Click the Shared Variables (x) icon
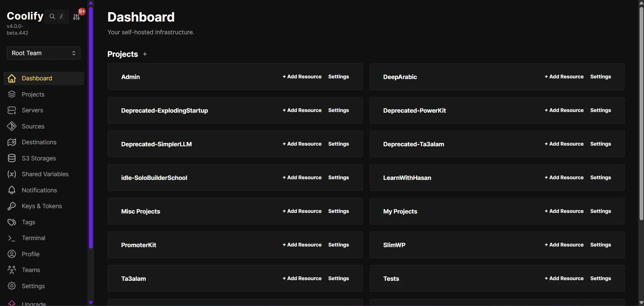The image size is (644, 306). [12, 174]
